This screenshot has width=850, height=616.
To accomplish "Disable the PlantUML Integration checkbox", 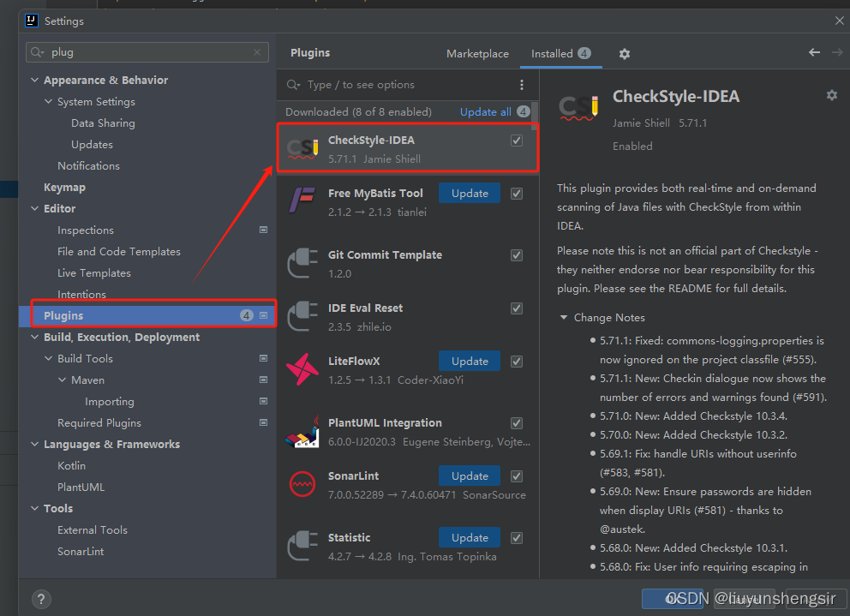I will pyautogui.click(x=517, y=423).
